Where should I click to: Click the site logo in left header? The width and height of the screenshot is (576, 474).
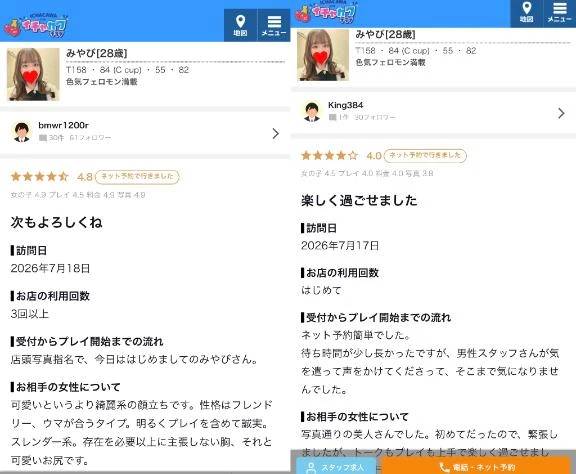[x=36, y=25]
